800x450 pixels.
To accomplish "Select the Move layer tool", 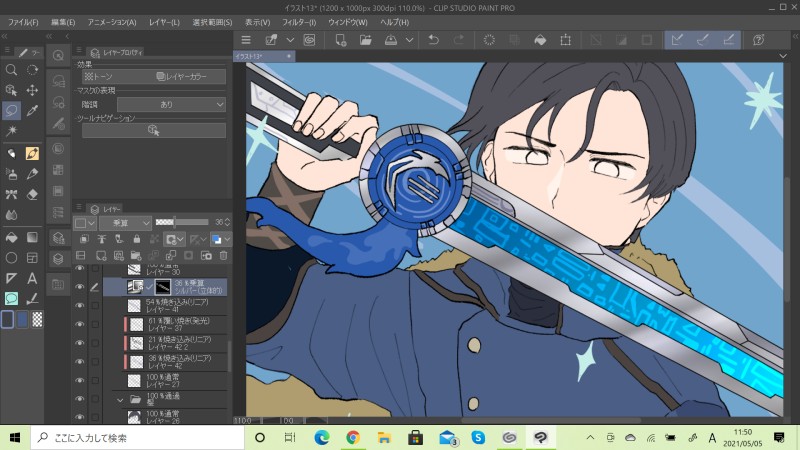I will (x=32, y=90).
